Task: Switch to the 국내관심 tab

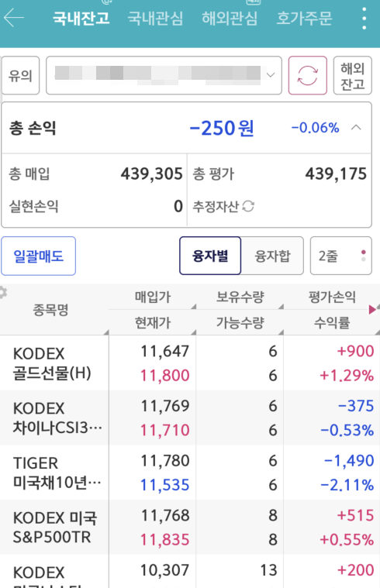Action: coord(155,18)
